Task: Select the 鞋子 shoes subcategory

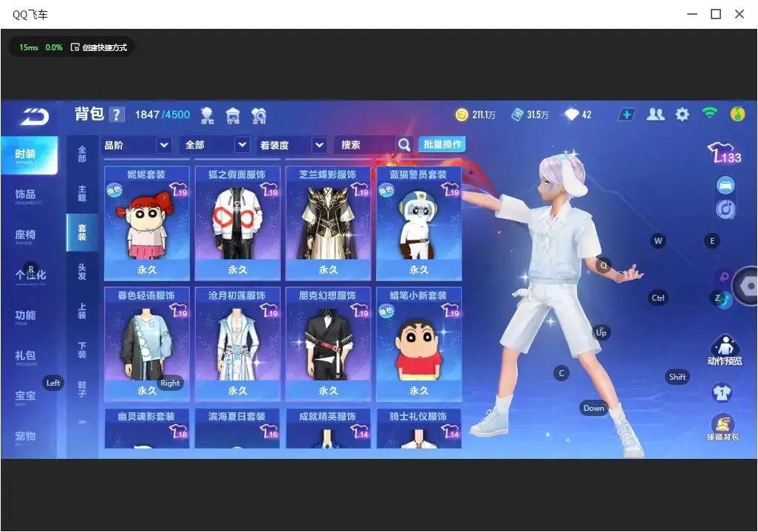Action: (82, 389)
